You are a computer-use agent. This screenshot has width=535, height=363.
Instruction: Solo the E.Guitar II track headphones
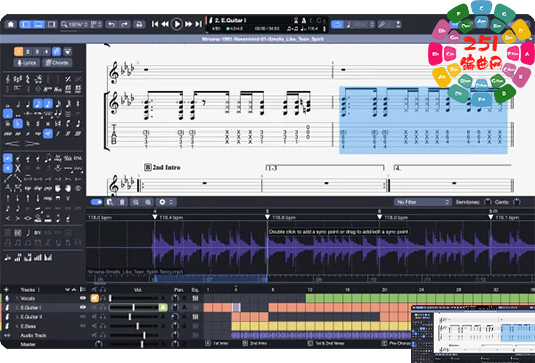(103, 317)
